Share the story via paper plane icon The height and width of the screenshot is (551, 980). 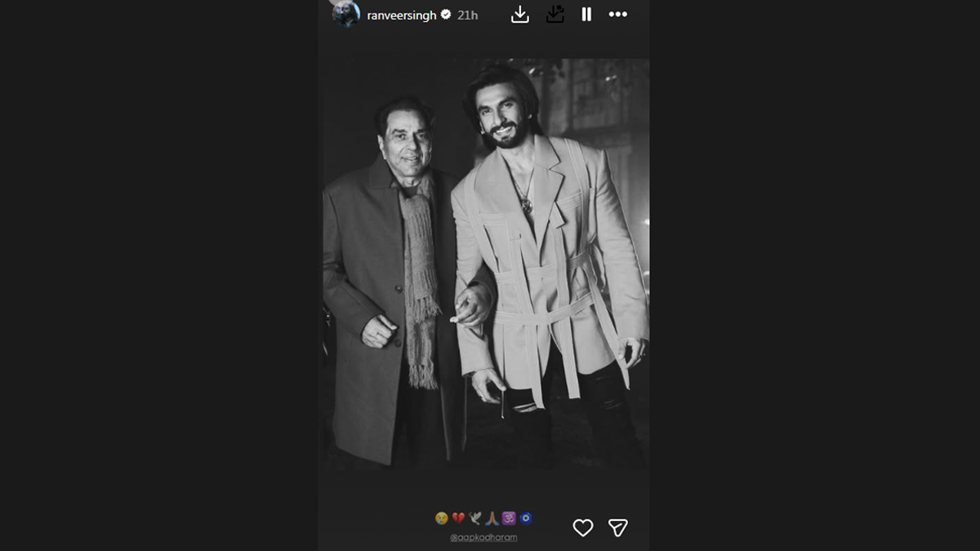(618, 528)
